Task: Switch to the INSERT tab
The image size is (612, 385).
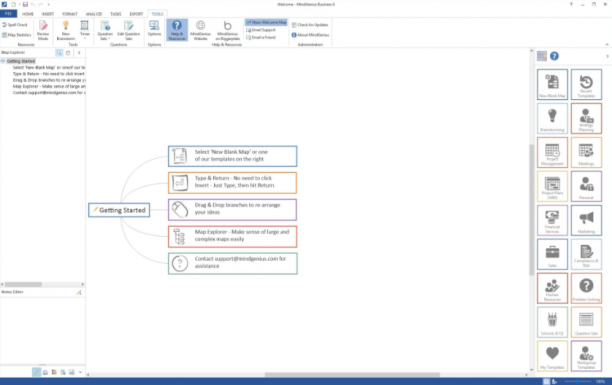Action: [48, 14]
